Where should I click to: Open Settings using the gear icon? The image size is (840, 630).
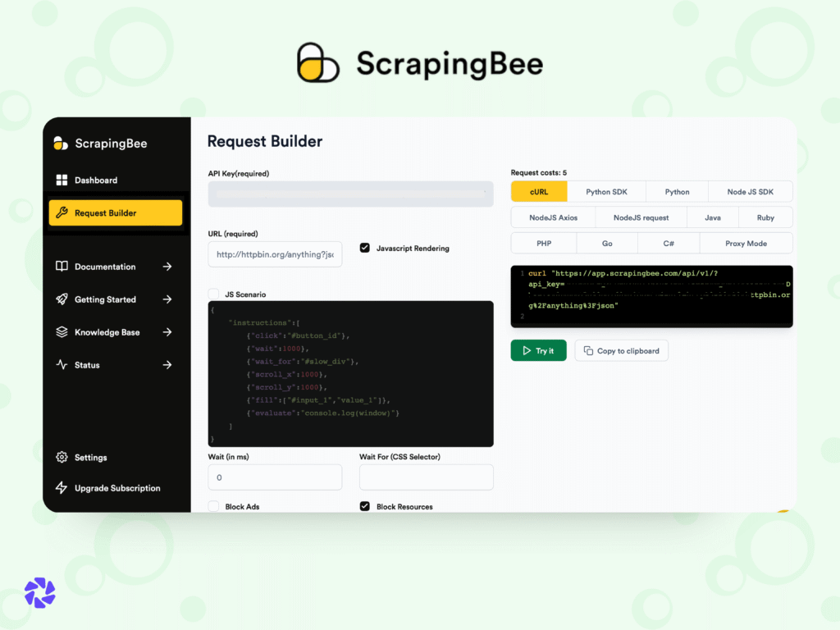tap(62, 457)
